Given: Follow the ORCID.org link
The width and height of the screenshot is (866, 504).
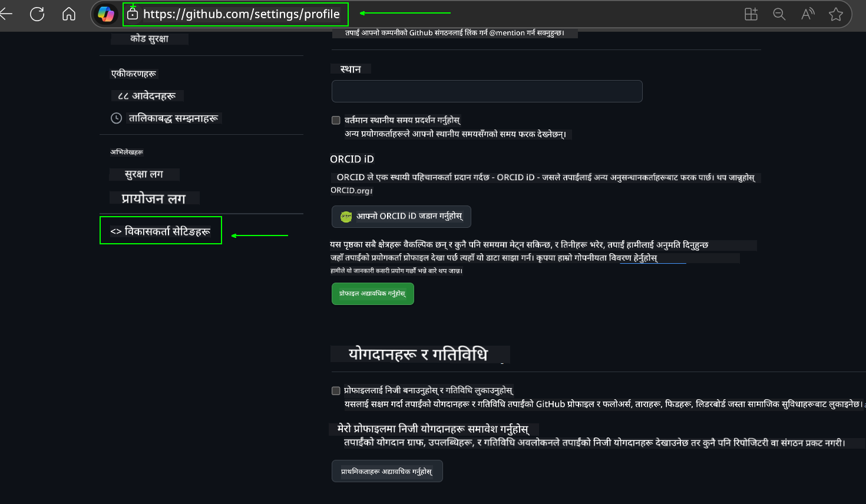Looking at the screenshot, I should pyautogui.click(x=351, y=191).
